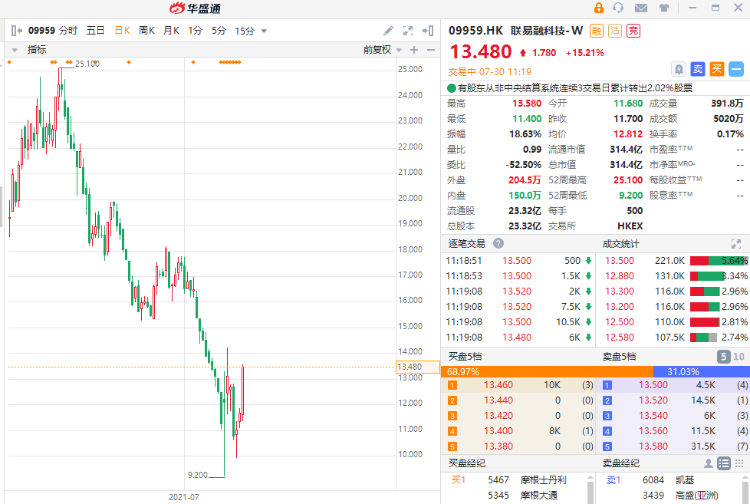Click the 52周最高 value 25.100

tap(628, 180)
